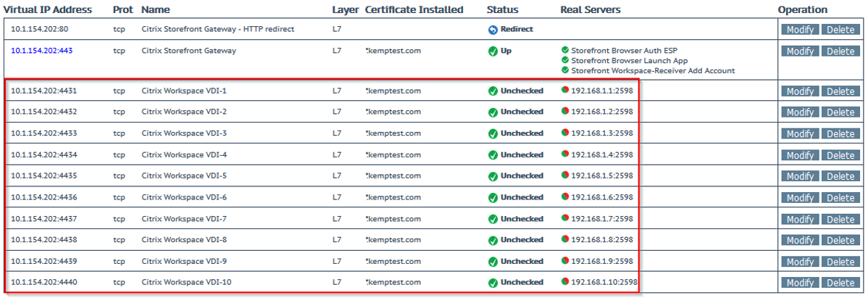
Task: Click the green Up status icon for Storefront Gateway
Action: click(493, 51)
